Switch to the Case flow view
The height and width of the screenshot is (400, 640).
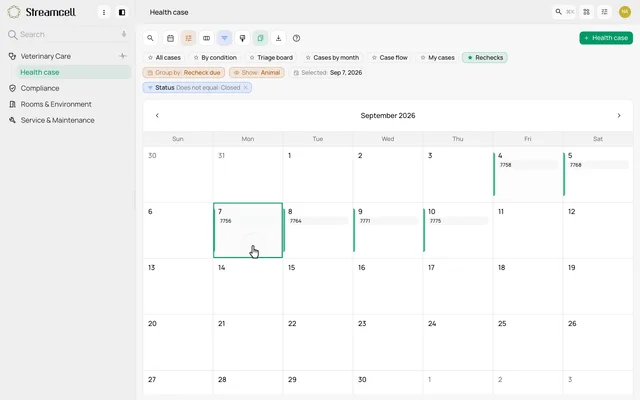click(389, 58)
